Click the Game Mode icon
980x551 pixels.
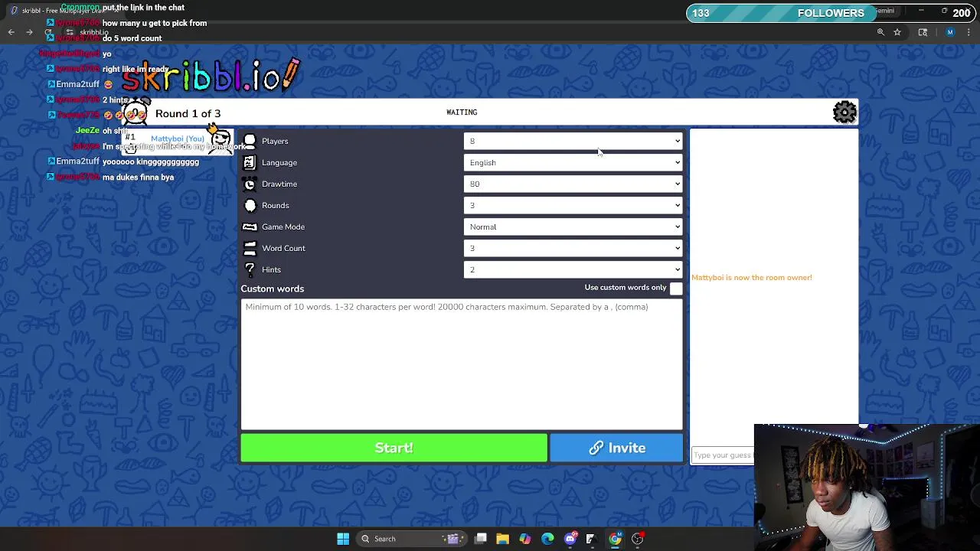click(250, 227)
